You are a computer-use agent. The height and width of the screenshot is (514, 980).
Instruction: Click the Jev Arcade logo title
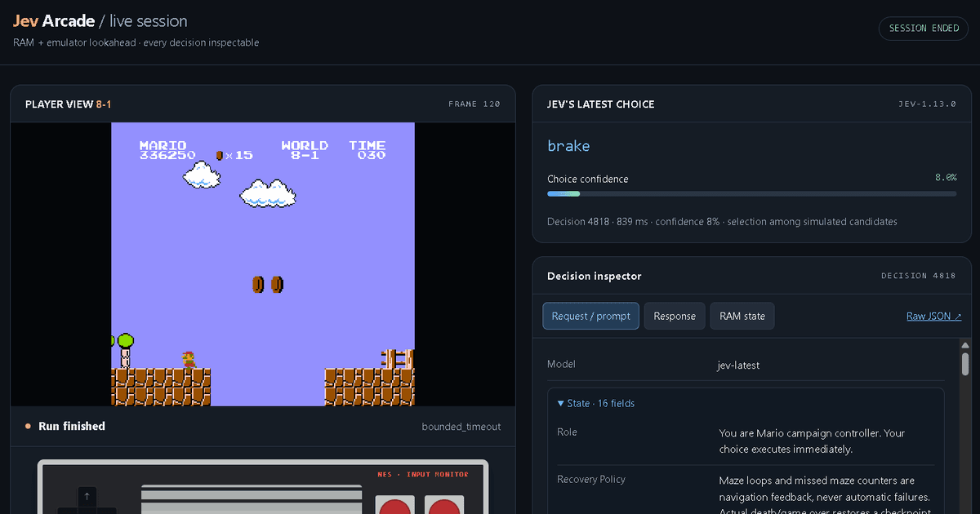click(54, 21)
